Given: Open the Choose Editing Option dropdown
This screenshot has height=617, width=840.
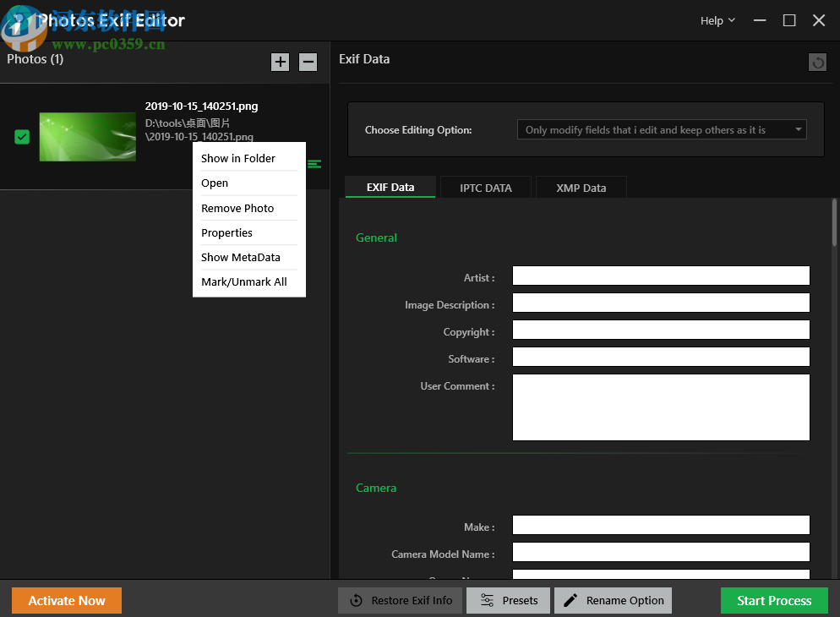Looking at the screenshot, I should [662, 129].
